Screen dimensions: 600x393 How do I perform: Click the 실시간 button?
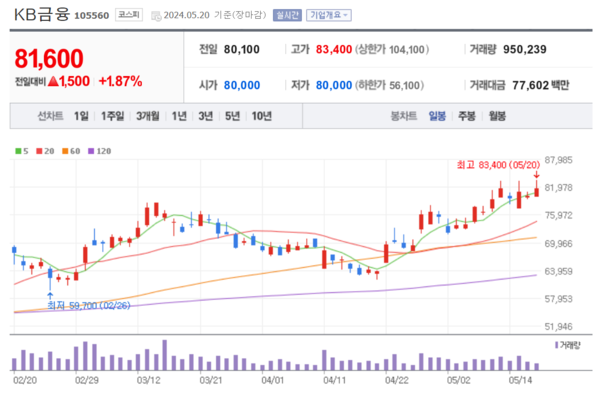coord(287,15)
